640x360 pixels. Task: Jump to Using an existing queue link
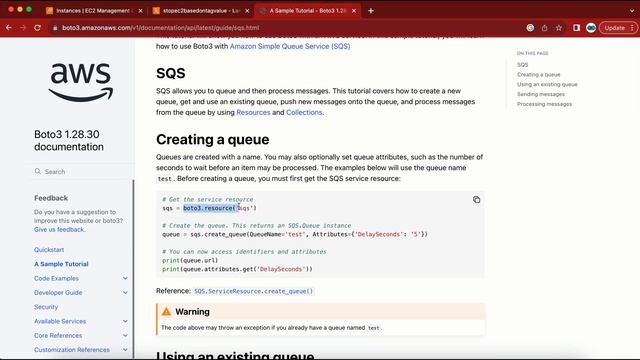pos(547,84)
